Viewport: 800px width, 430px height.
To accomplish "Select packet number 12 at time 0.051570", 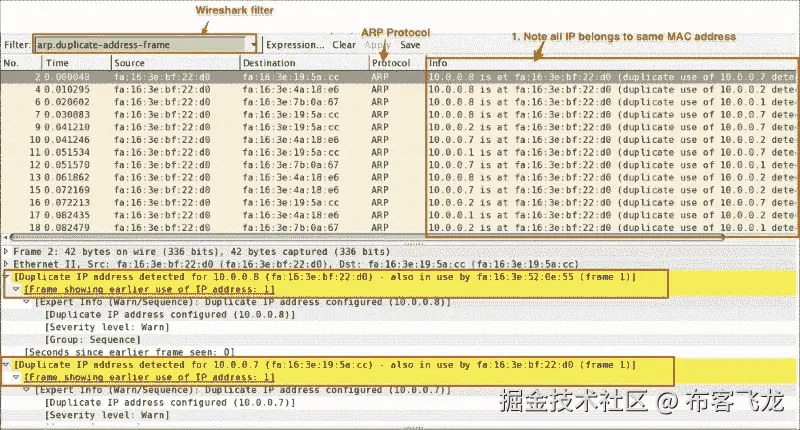I will tap(399, 165).
